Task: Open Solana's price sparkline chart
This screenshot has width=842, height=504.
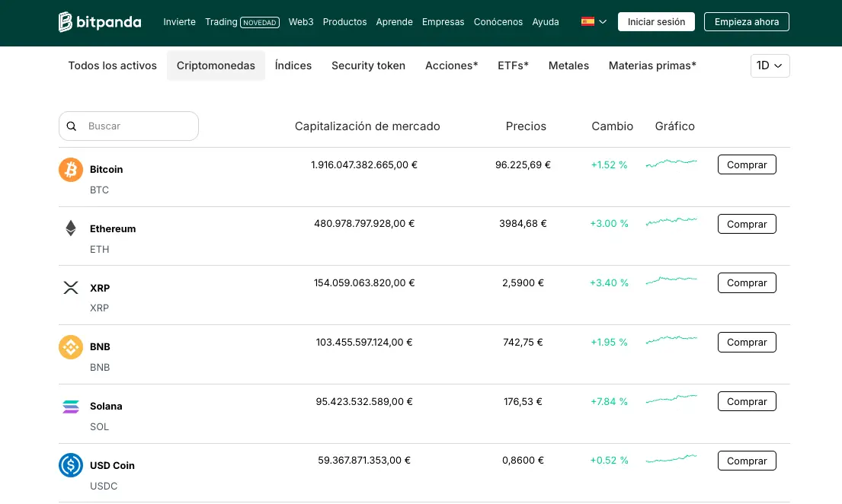Action: pyautogui.click(x=671, y=399)
